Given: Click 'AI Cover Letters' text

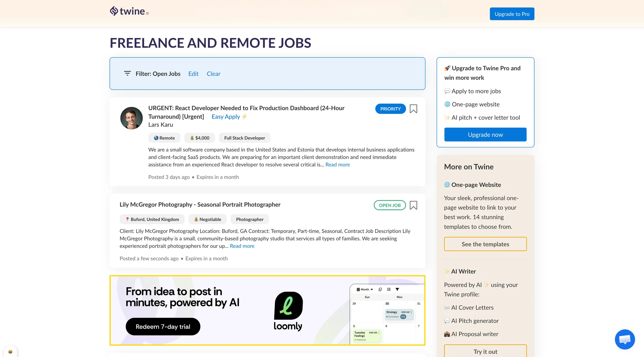Looking at the screenshot, I should pyautogui.click(x=472, y=307).
